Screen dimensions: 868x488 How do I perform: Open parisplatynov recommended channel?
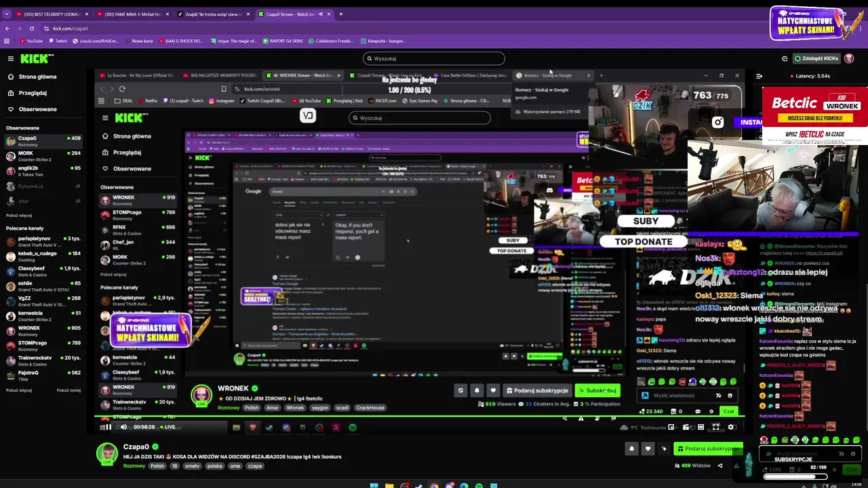43,241
